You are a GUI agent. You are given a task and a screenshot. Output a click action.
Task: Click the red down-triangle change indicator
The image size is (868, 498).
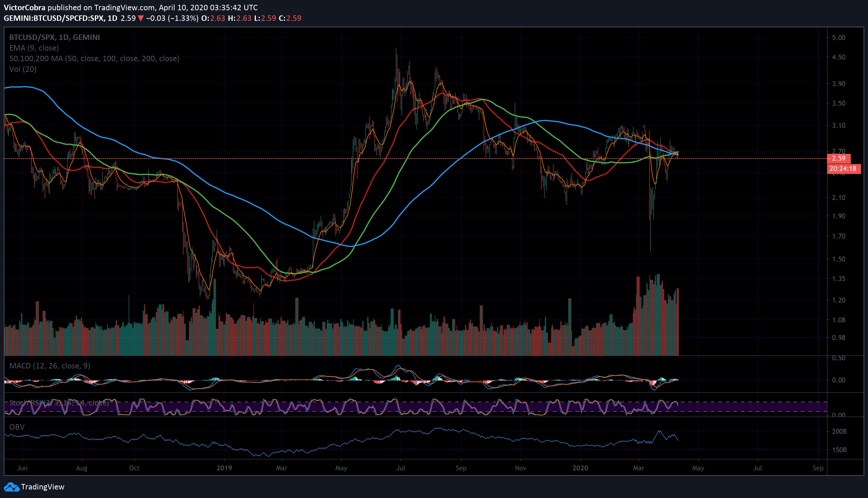tap(140, 18)
